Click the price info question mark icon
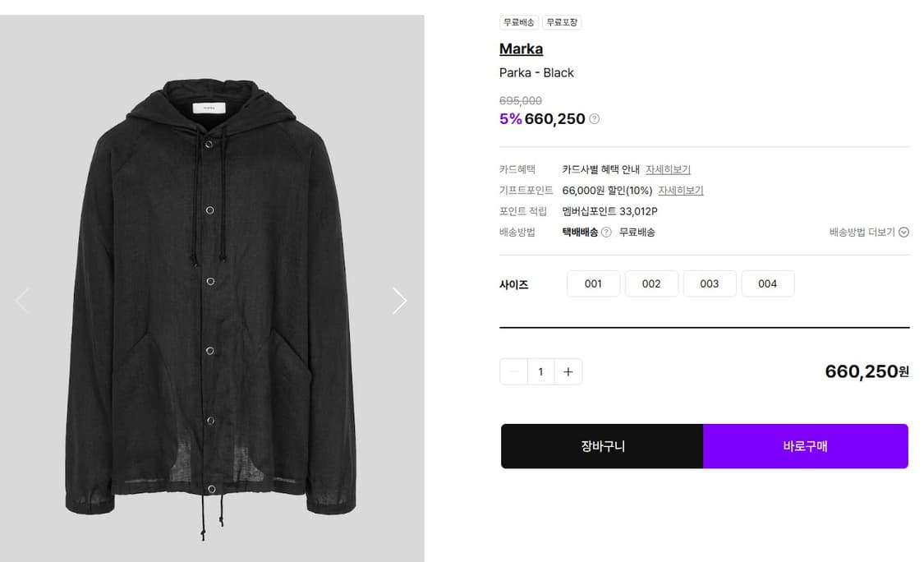This screenshot has height=562, width=924. coord(595,118)
